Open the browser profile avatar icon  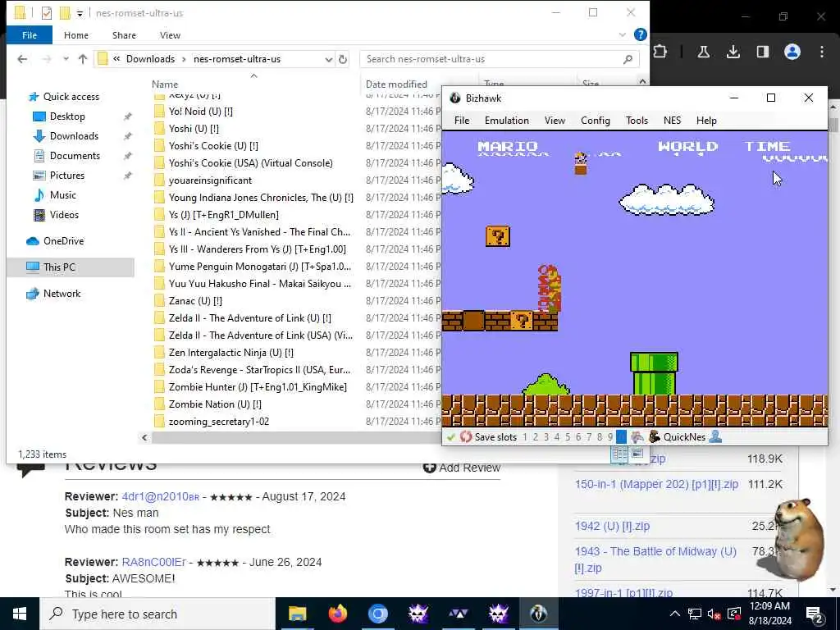(792, 52)
